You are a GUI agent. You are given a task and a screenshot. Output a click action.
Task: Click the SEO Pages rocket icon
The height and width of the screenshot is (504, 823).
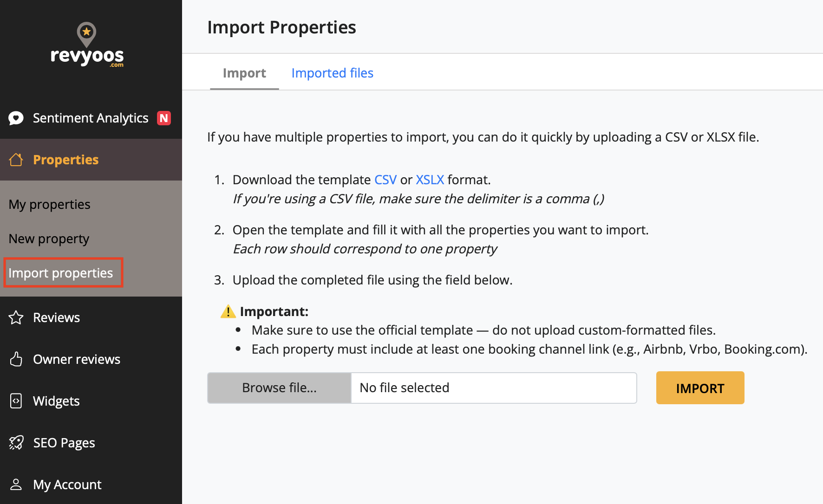coord(16,443)
